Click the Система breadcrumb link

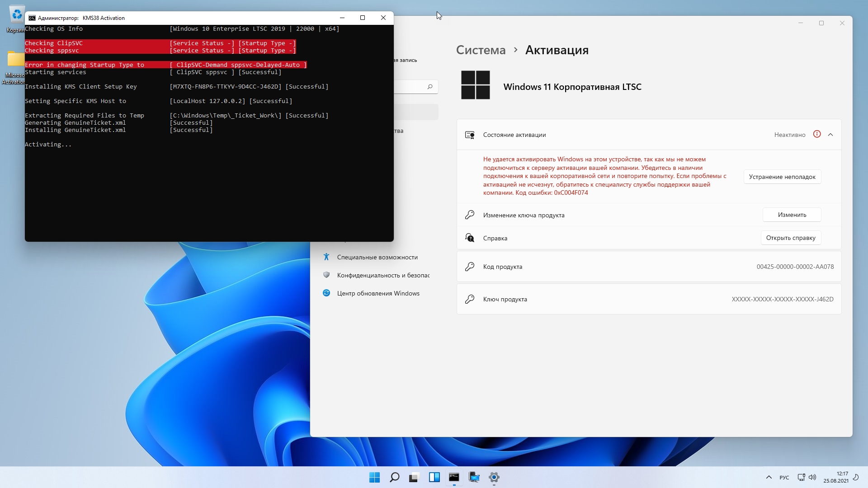click(x=481, y=50)
